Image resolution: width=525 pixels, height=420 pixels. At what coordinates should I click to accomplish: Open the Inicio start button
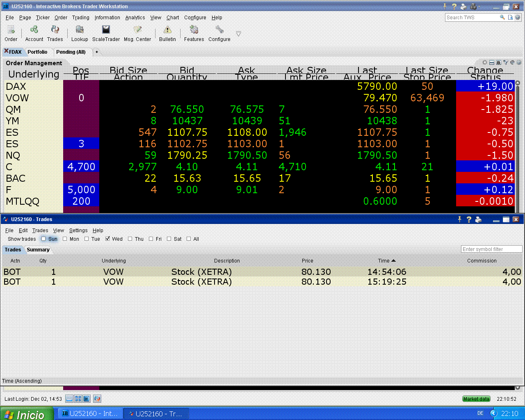coord(27,414)
